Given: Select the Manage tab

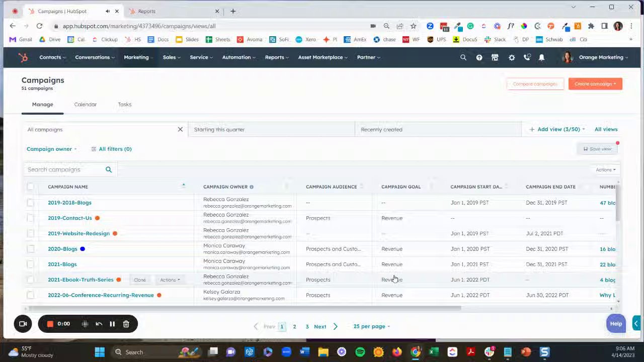Looking at the screenshot, I should click(42, 105).
